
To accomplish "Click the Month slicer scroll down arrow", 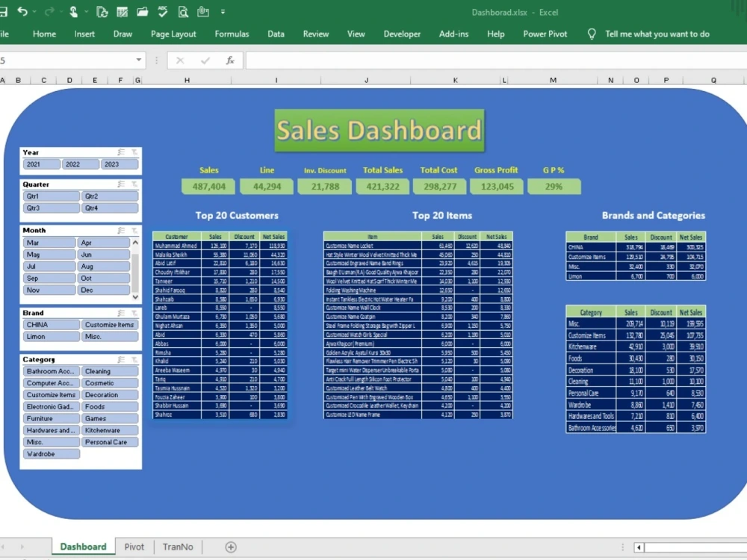I will click(135, 297).
